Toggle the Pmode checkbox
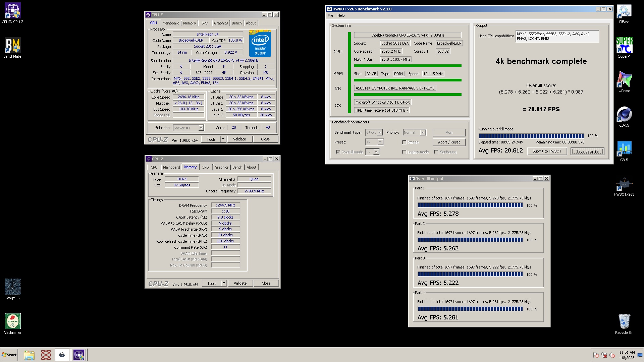The image size is (644, 362). [404, 142]
